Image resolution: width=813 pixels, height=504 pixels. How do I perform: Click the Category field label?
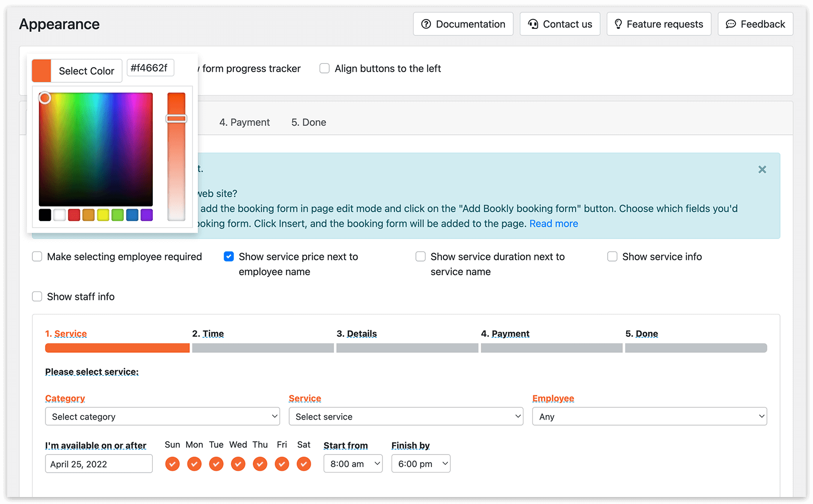[x=65, y=398]
